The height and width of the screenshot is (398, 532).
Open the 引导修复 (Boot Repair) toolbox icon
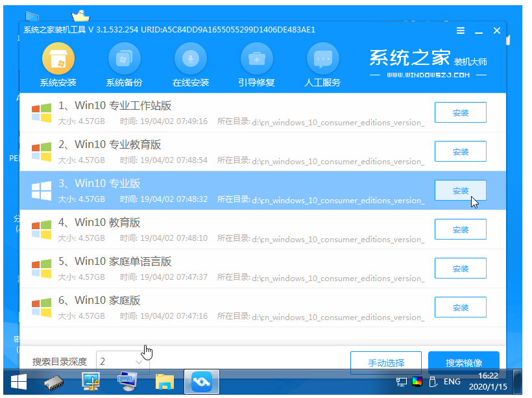tap(256, 61)
